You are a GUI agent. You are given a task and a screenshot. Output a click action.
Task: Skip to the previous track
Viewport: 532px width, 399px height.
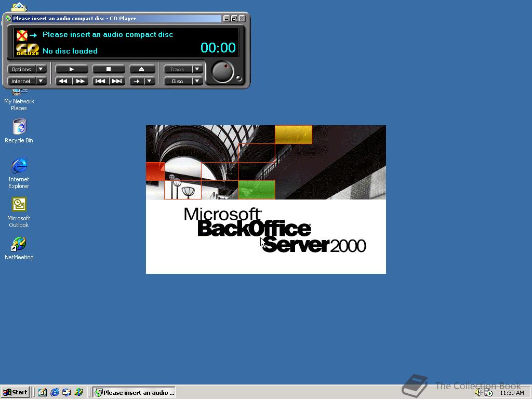point(100,81)
